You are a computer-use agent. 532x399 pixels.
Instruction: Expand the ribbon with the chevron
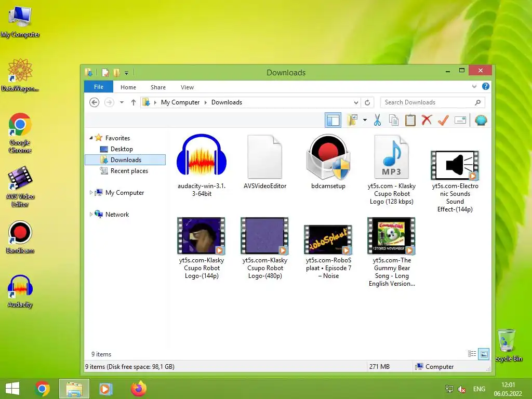pos(474,87)
